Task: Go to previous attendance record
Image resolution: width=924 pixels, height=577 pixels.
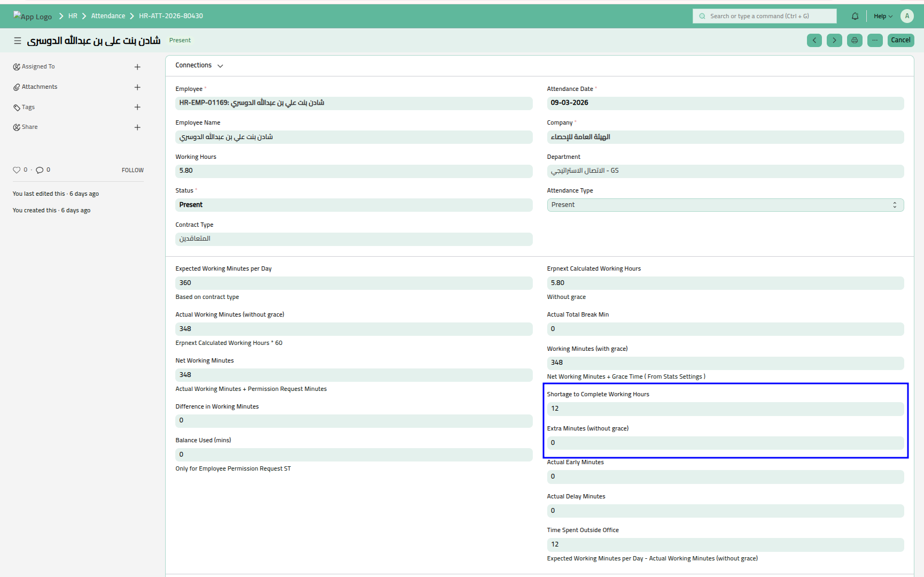Action: pyautogui.click(x=814, y=40)
